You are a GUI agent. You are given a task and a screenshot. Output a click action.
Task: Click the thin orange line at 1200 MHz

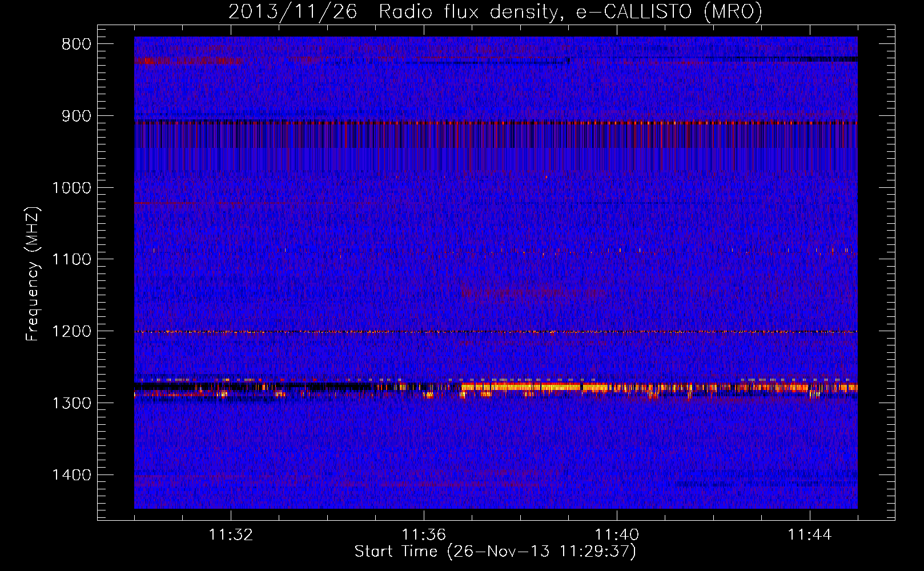[496, 332]
